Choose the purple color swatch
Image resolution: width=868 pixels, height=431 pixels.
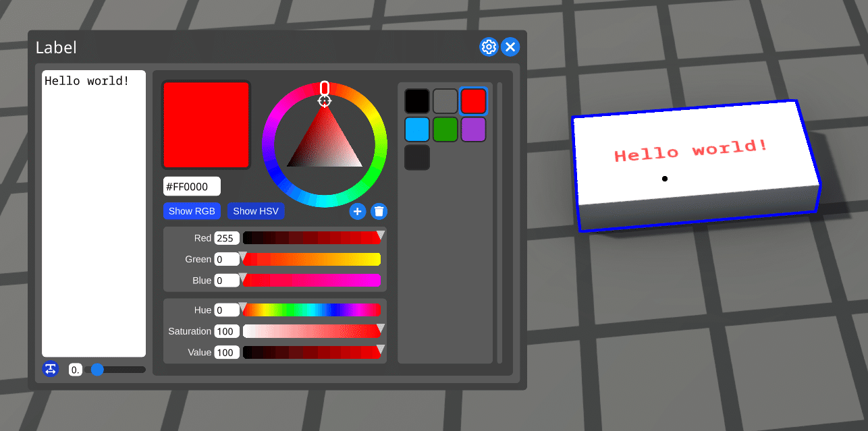[473, 129]
